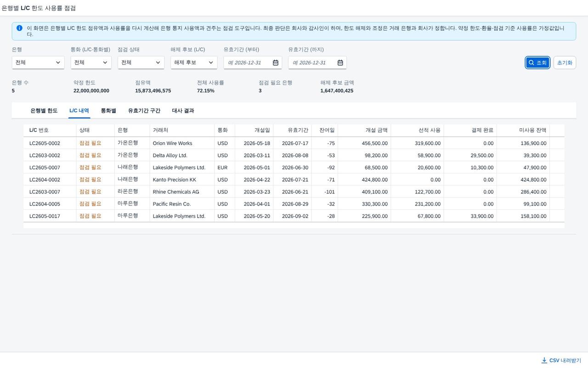Click Orion Wire Works counterparty cell
Image resolution: width=588 pixels, height=368 pixels.
pyautogui.click(x=182, y=143)
